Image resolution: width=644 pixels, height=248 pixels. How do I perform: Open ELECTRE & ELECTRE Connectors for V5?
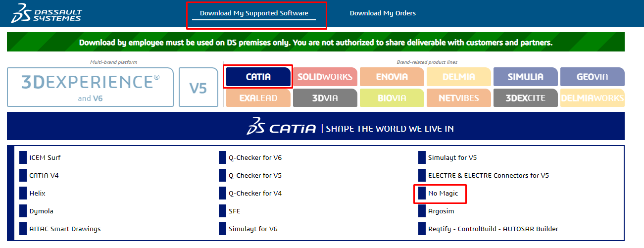point(489,175)
